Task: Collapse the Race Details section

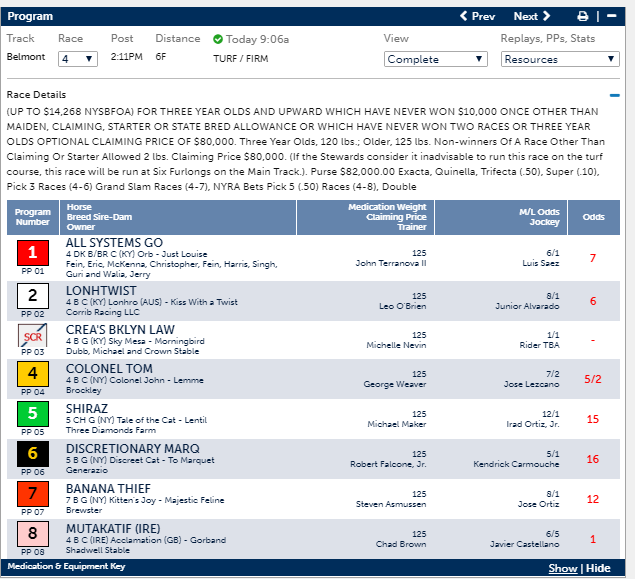Action: pos(615,96)
